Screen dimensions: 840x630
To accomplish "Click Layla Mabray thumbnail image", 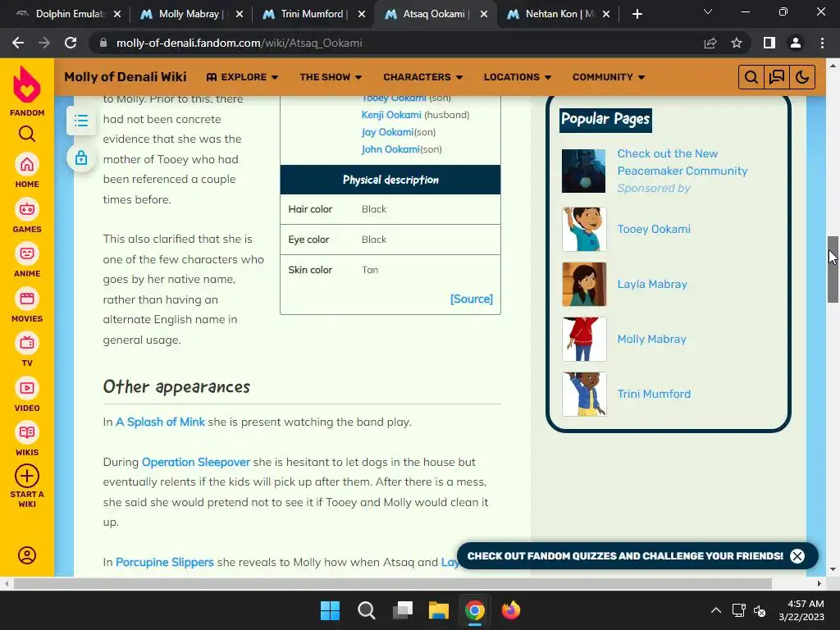I will click(584, 284).
